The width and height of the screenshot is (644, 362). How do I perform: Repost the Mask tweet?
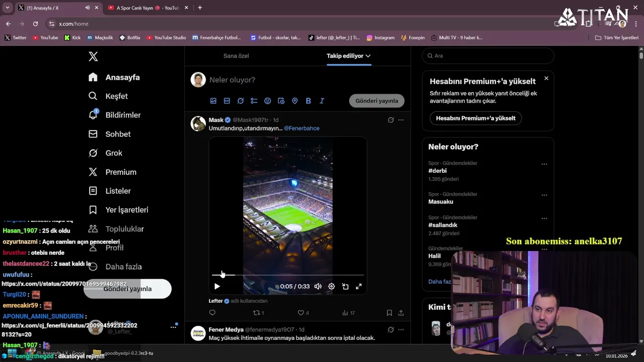click(258, 313)
